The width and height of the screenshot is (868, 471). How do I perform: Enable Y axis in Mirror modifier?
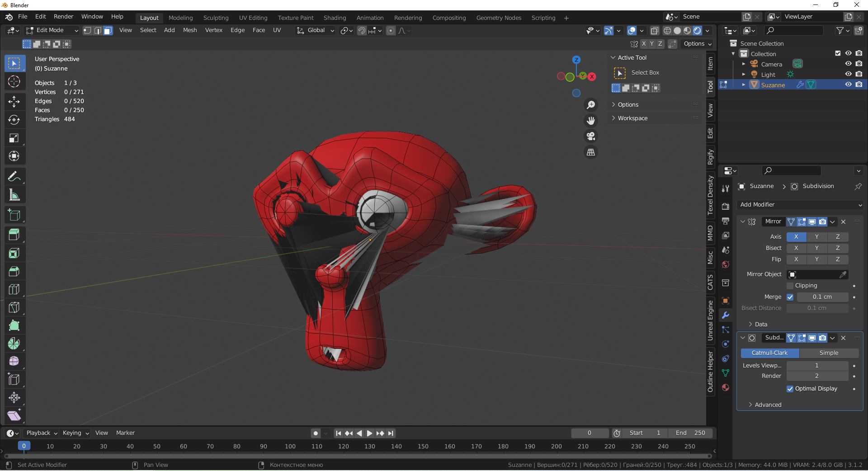pos(816,237)
